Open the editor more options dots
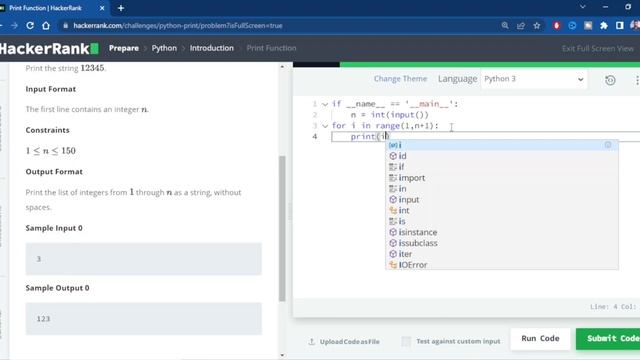 coord(637,80)
